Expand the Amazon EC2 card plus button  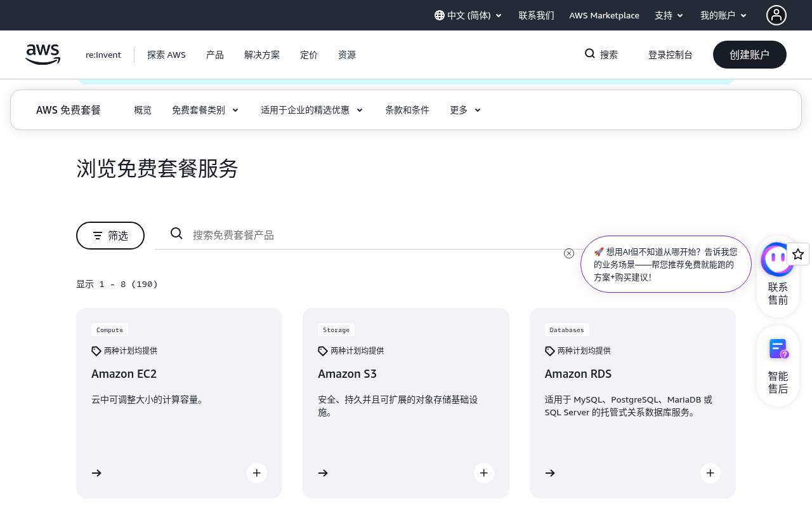[x=257, y=473]
